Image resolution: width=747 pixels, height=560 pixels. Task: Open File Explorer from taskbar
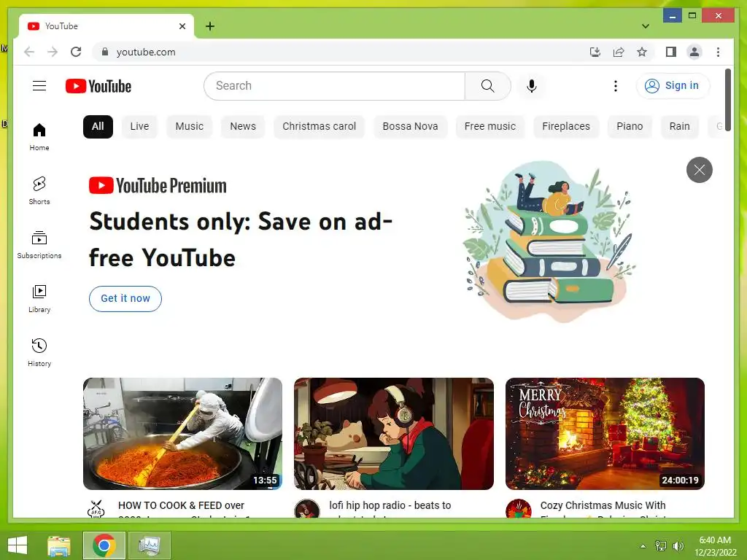point(59,545)
